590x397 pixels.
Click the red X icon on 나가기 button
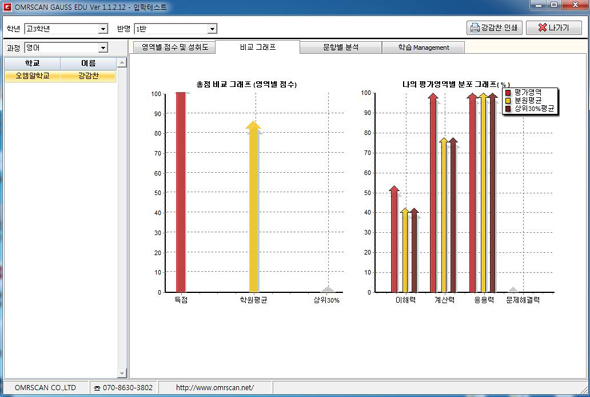pos(542,27)
